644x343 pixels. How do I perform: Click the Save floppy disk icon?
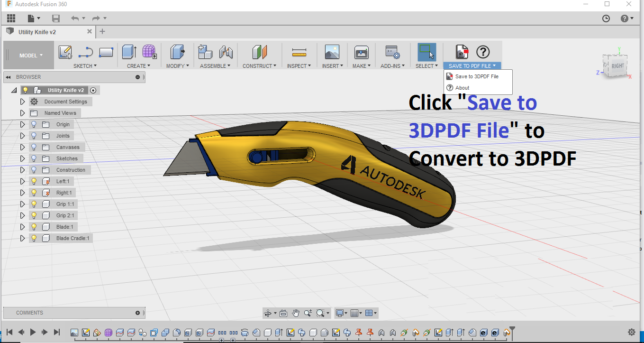[56, 19]
